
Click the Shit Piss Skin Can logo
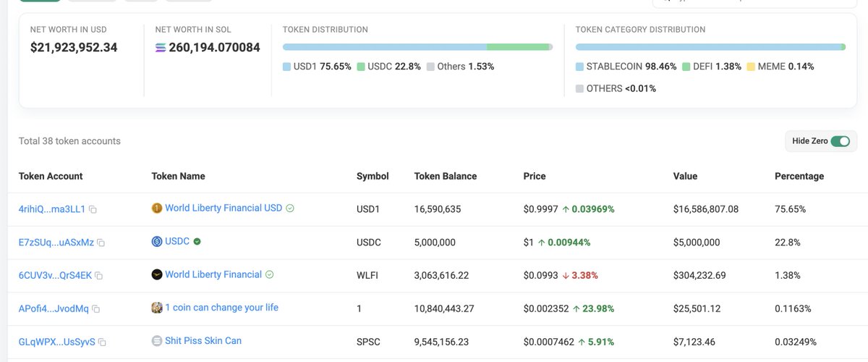(157, 341)
